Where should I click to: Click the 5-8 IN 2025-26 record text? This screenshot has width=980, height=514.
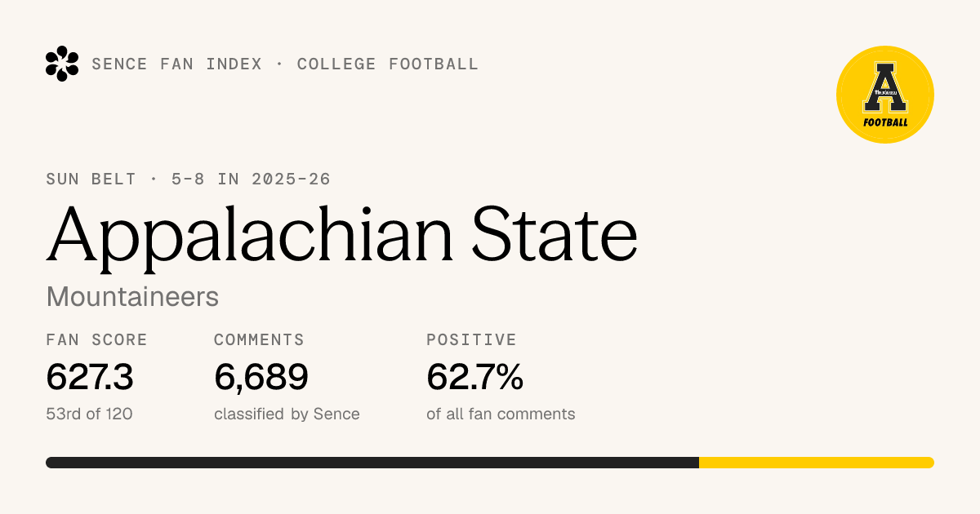coord(251,179)
